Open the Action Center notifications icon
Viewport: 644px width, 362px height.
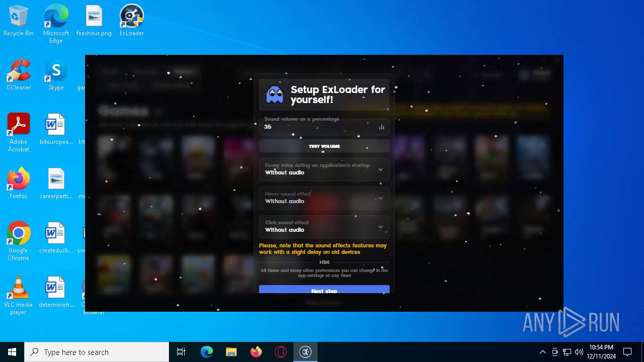tap(627, 352)
